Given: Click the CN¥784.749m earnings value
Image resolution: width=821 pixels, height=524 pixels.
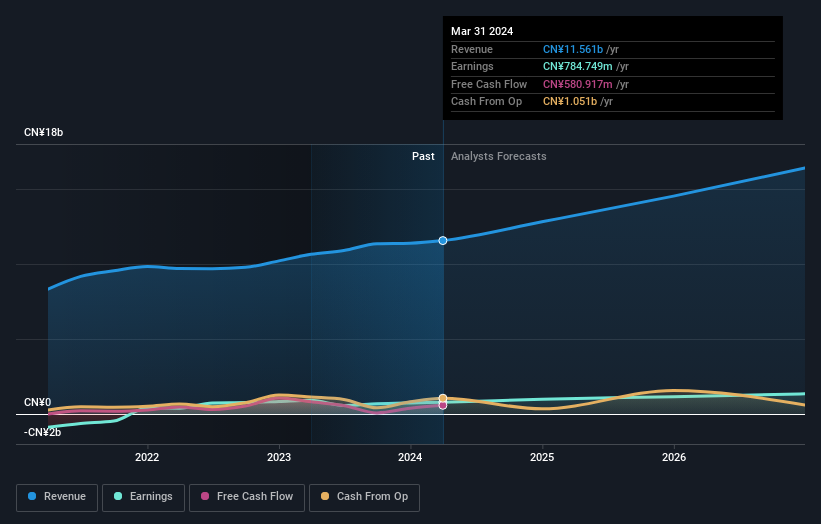Looking at the screenshot, I should point(578,66).
